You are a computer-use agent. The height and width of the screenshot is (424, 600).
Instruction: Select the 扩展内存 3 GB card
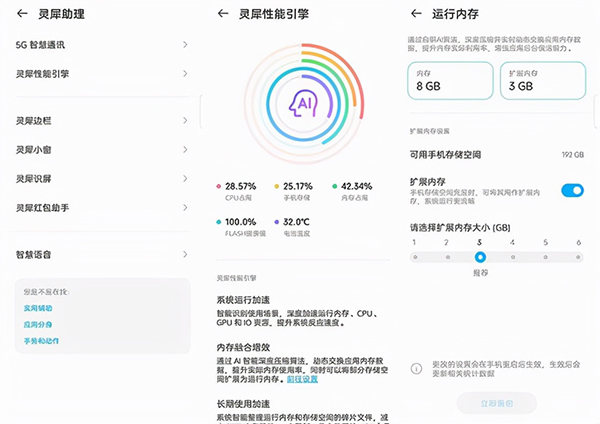coord(541,81)
